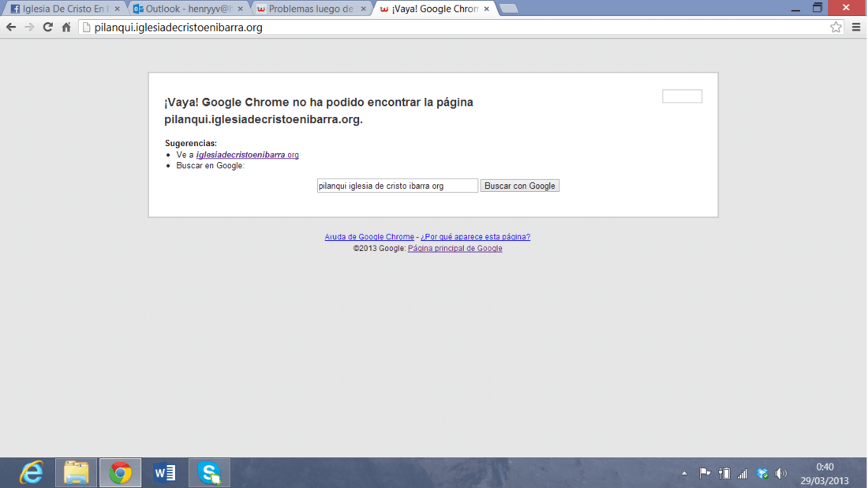The width and height of the screenshot is (868, 488).
Task: Close the ¡Vaya! Google Chrome tab
Action: coord(487,9)
